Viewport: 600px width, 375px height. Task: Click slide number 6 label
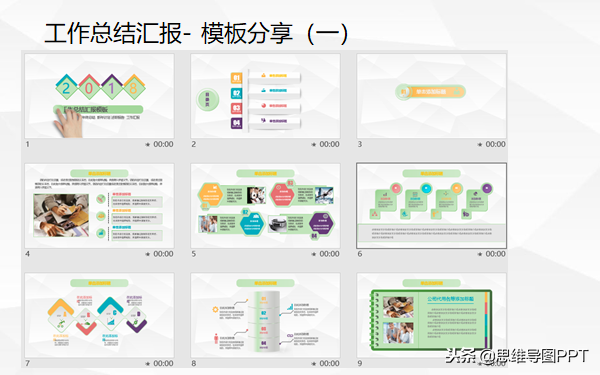[360, 254]
